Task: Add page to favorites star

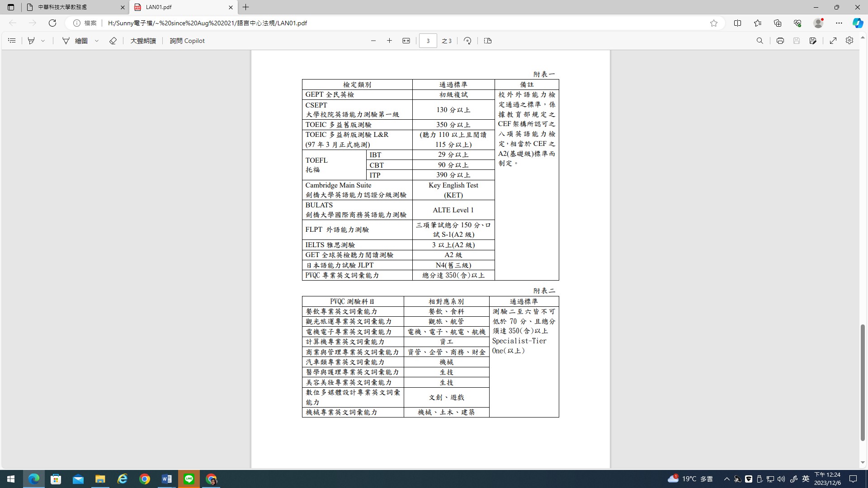Action: pyautogui.click(x=714, y=23)
